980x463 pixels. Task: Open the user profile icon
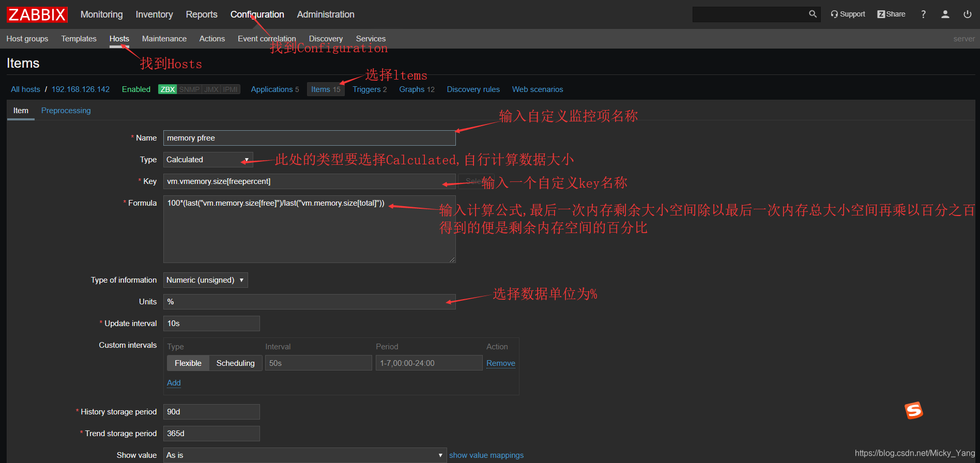[x=945, y=14]
